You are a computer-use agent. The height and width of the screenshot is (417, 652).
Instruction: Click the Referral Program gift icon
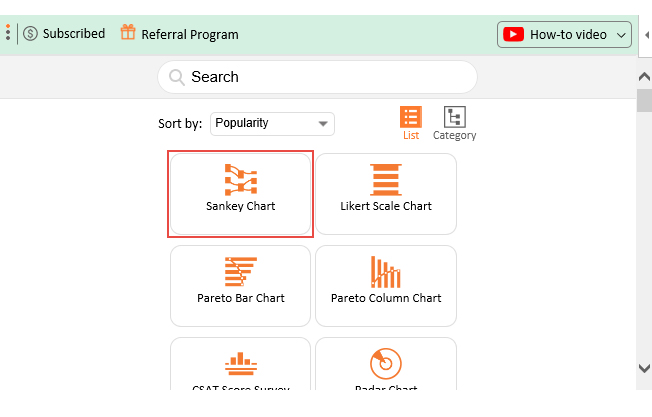click(128, 33)
